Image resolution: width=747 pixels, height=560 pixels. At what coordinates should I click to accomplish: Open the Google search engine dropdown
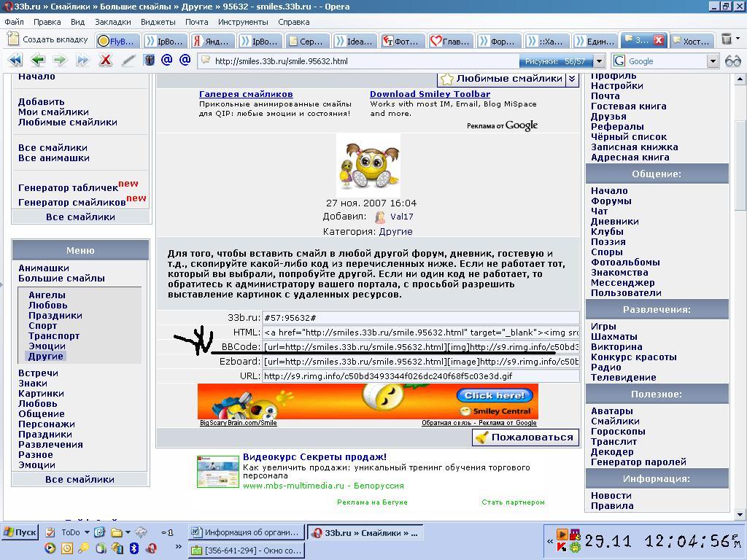point(713,61)
